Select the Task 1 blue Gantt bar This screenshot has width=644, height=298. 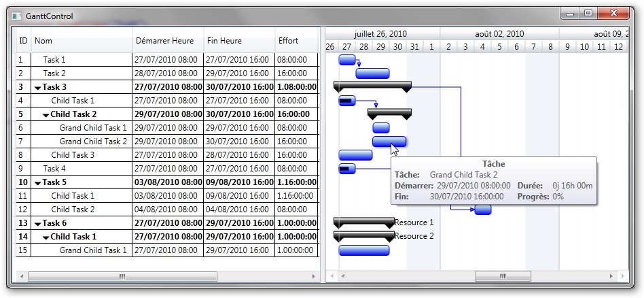346,60
